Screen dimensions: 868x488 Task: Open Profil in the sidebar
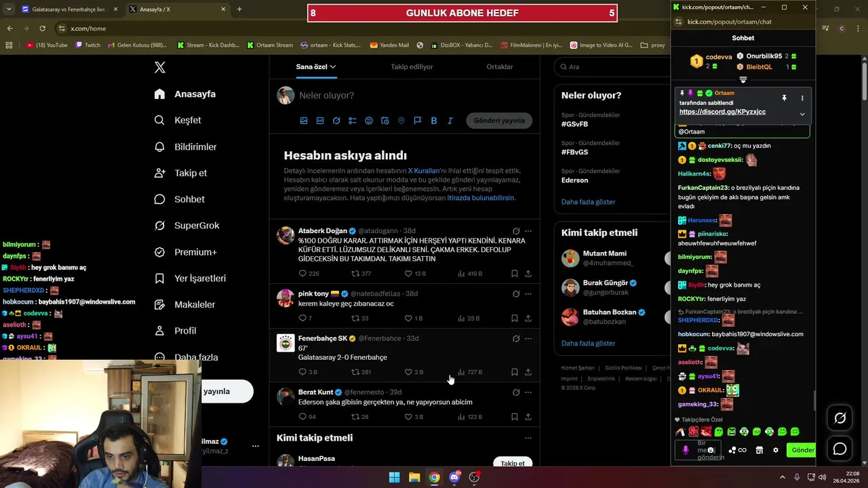coord(175,331)
